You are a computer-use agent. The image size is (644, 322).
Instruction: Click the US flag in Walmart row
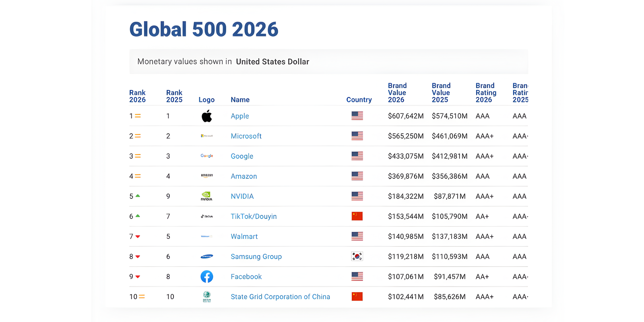pos(357,236)
